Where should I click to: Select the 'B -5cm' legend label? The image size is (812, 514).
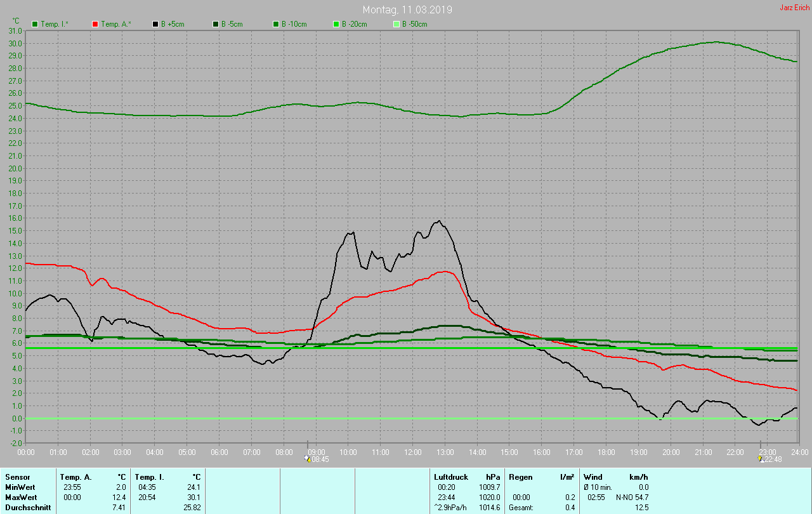[232, 24]
